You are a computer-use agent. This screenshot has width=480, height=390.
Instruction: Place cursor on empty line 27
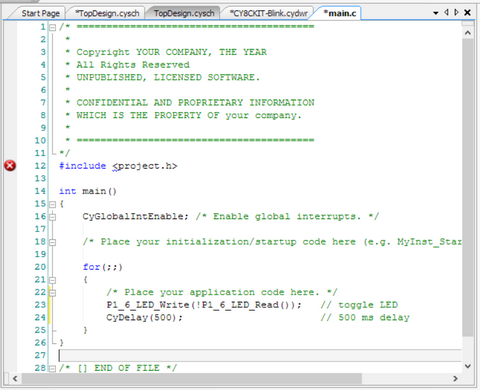click(260, 355)
